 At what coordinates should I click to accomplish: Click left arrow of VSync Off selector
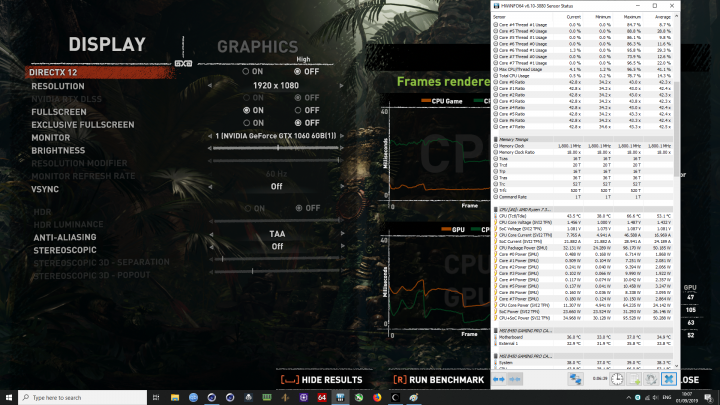(210, 186)
